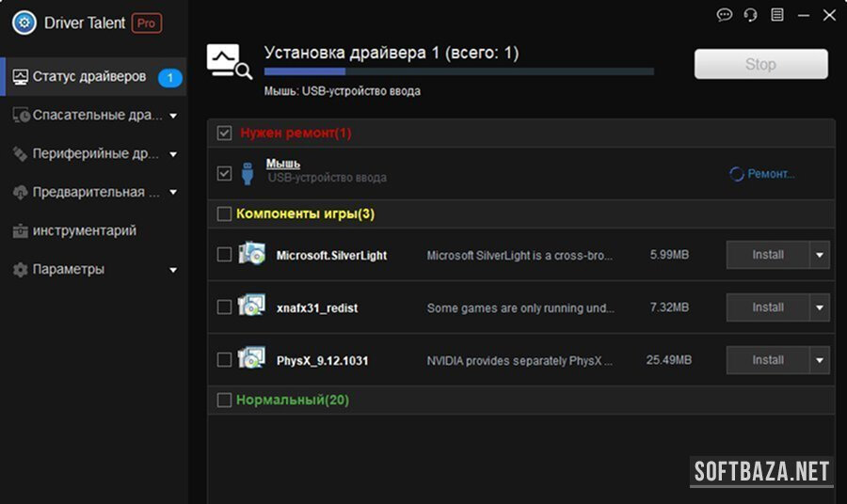This screenshot has width=847, height=504.
Task: Install PhysX_9.12.1031
Action: click(768, 360)
